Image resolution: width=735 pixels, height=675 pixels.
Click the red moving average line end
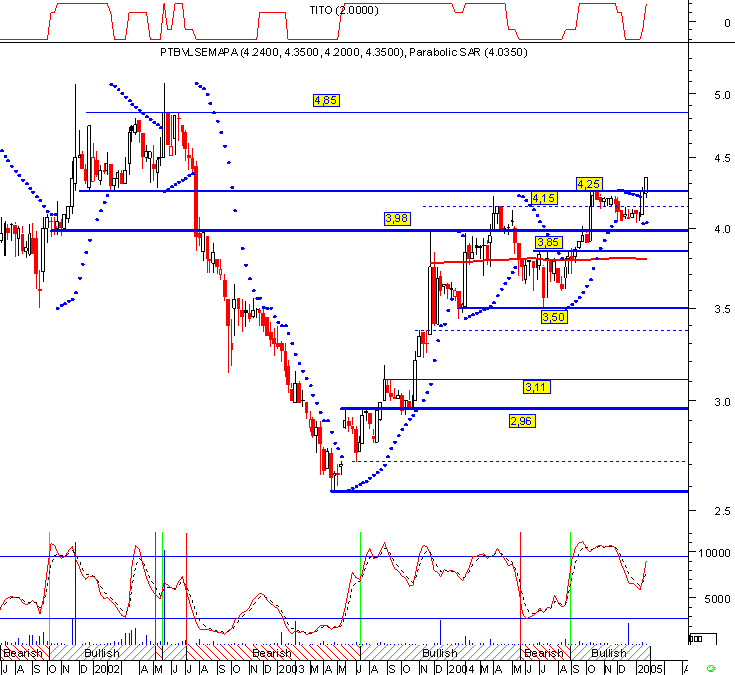coord(645,259)
